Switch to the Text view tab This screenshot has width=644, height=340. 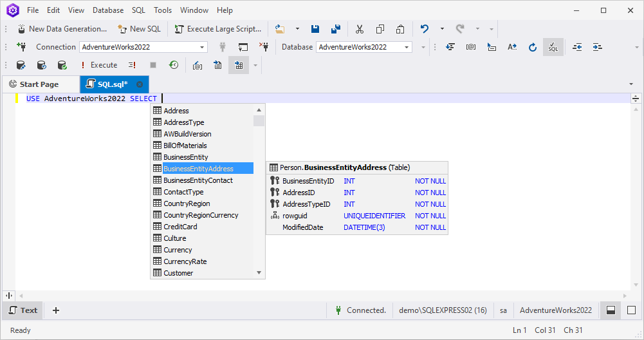click(x=23, y=310)
